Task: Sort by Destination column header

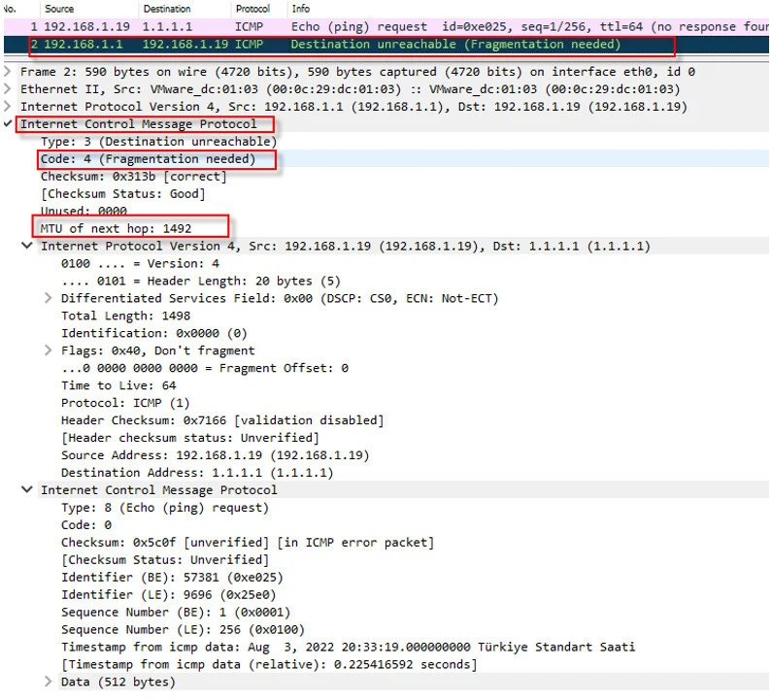Action: tap(167, 9)
